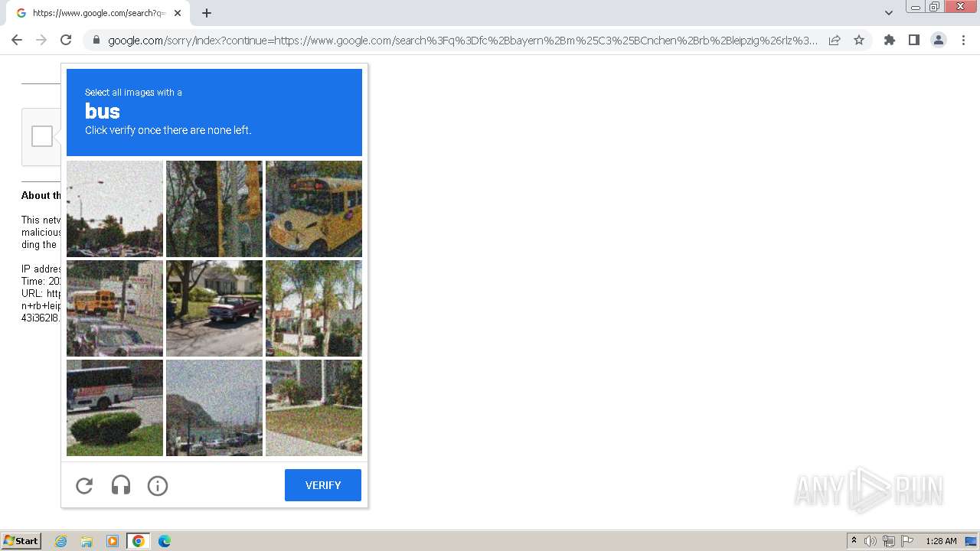Restore down the Chrome window
The height and width of the screenshot is (551, 980).
pyautogui.click(x=935, y=7)
